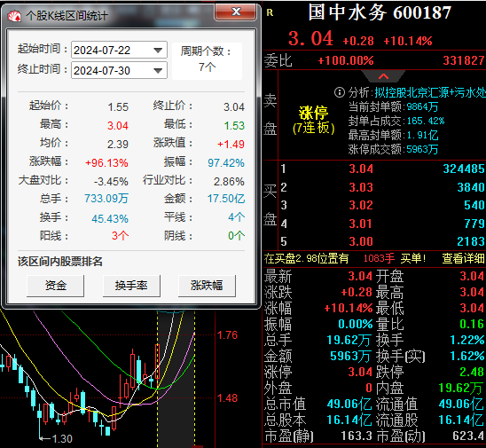Image resolution: width=486 pixels, height=448 pixels.
Task: Click the 涨停成交额 value 5963万
Action: (422, 149)
